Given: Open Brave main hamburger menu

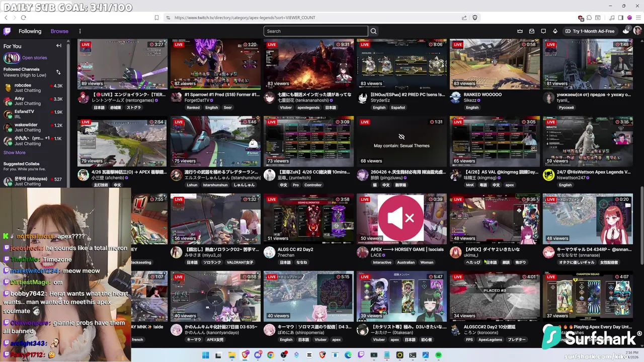Looking at the screenshot, I should tap(638, 18).
